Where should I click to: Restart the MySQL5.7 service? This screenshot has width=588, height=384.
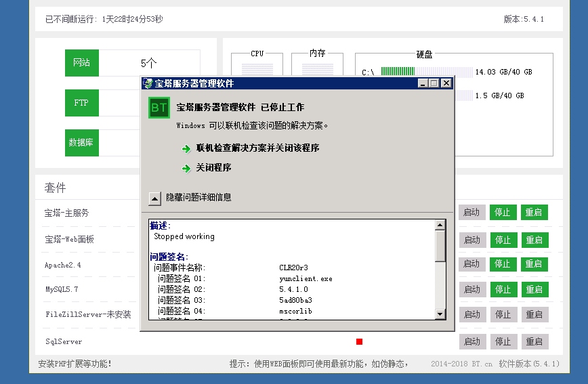click(534, 289)
